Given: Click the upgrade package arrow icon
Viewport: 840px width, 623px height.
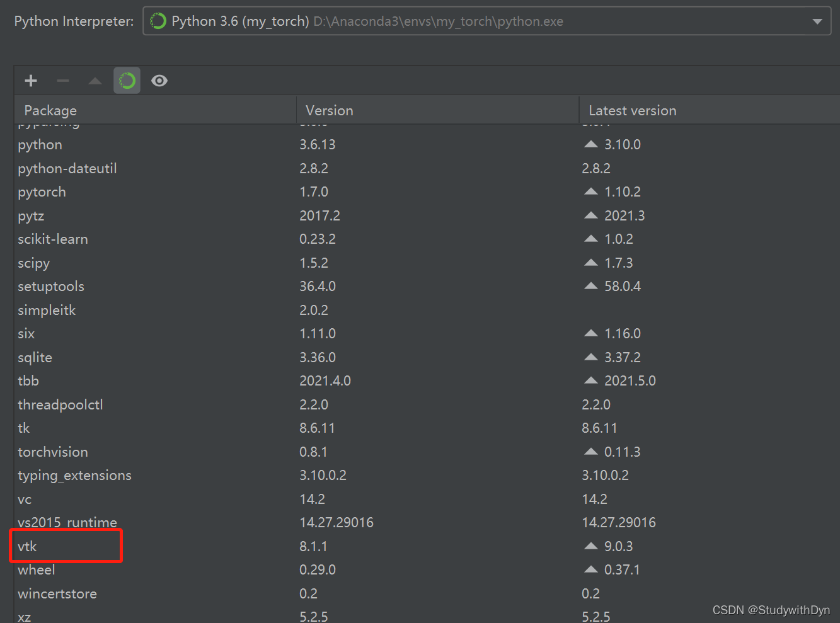Looking at the screenshot, I should pos(95,81).
